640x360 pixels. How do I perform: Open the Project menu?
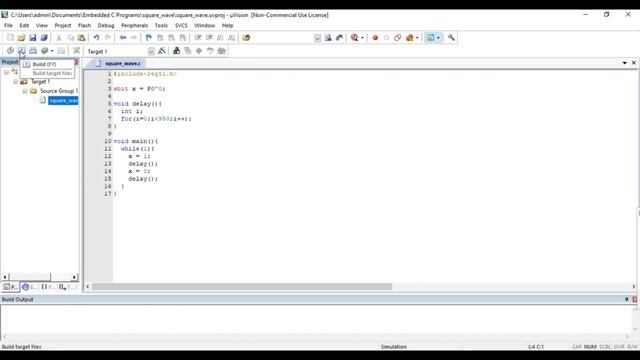(x=63, y=25)
